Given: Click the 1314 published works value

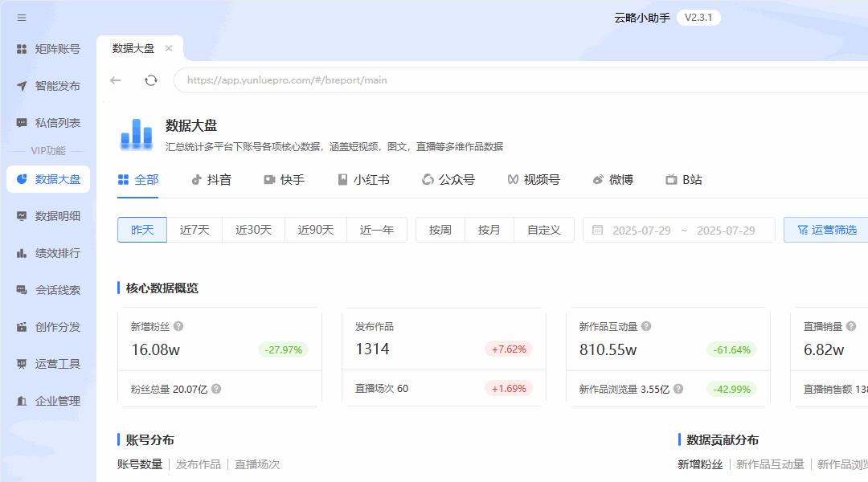Looking at the screenshot, I should point(373,349).
